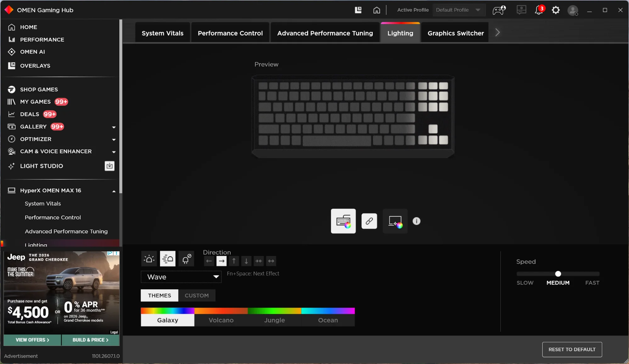Open the Active Profile dropdown

coord(459,10)
